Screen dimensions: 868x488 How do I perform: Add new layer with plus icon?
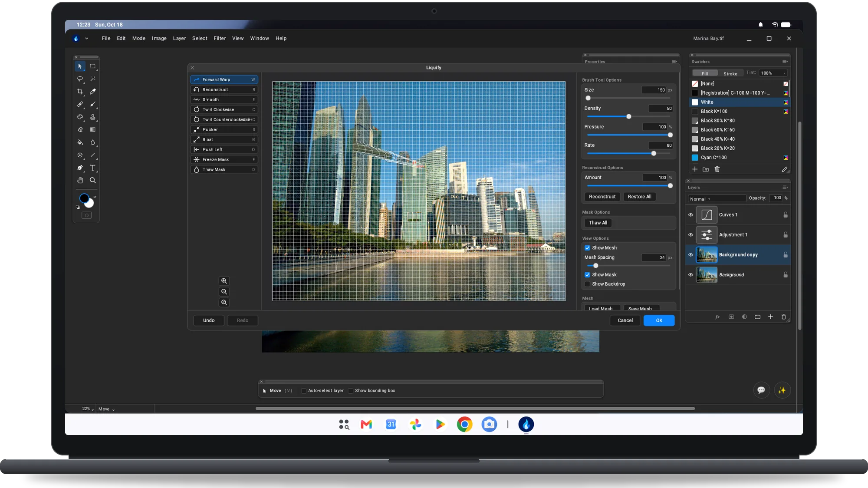coord(770,317)
